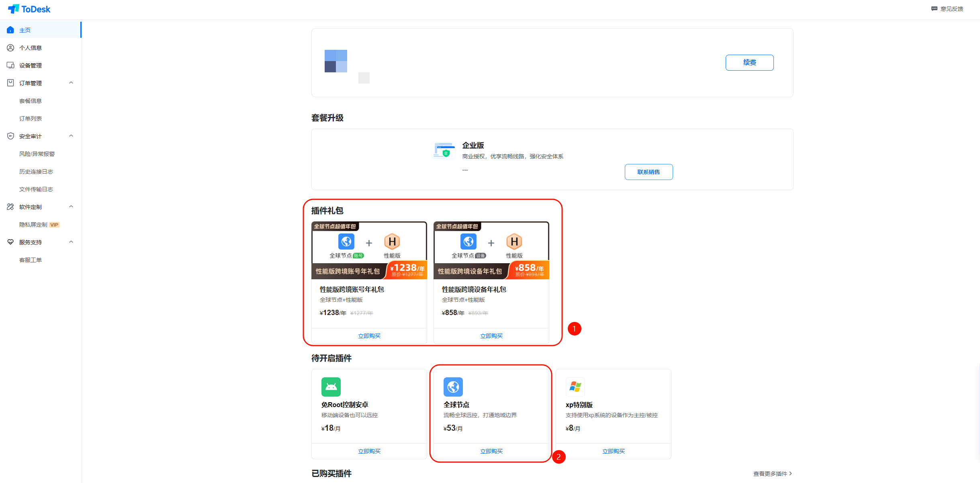Click the 软件定制 tools icon

(x=10, y=207)
